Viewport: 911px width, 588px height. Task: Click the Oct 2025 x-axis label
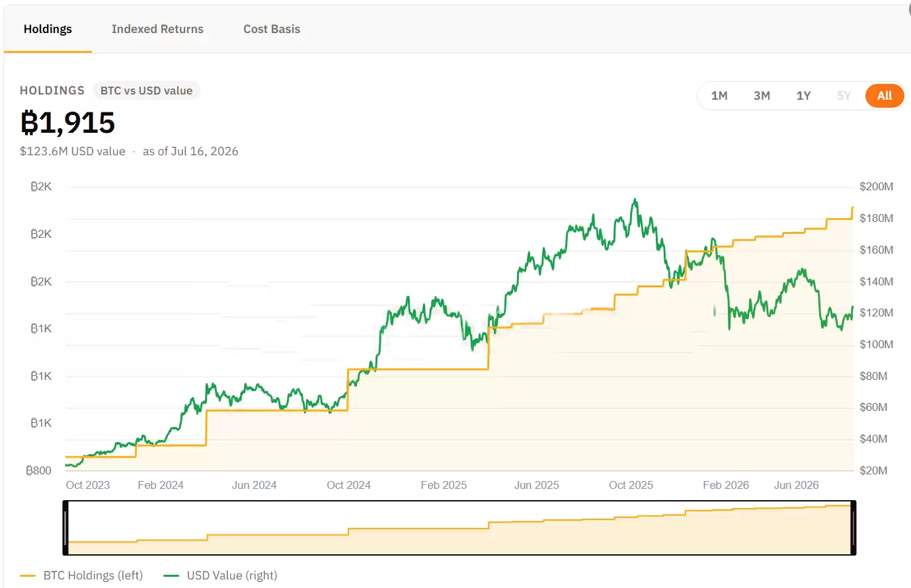pos(631,485)
